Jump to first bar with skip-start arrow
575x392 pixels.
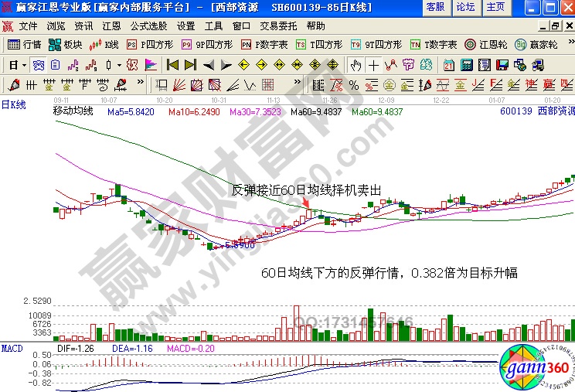(172, 65)
